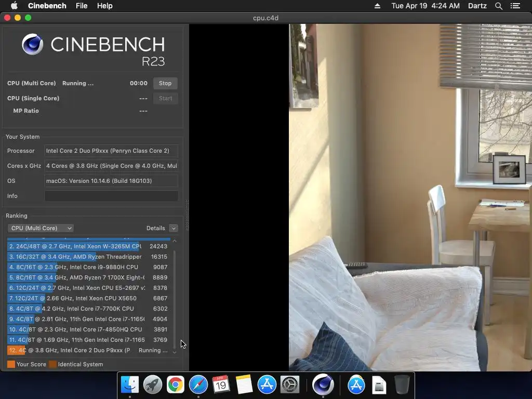Expand the Details dropdown arrow
This screenshot has width=532, height=399.
(174, 228)
